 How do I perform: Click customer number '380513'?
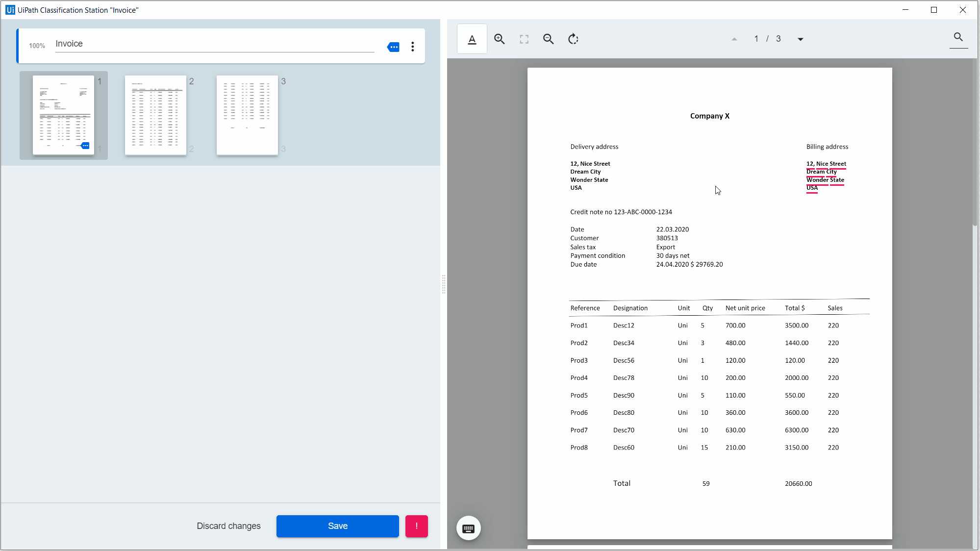click(x=667, y=238)
